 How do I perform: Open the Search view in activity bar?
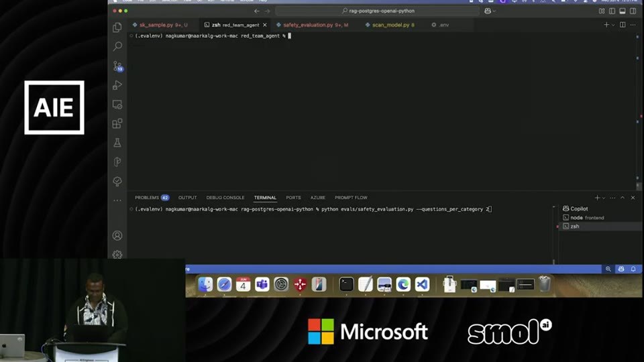click(x=117, y=46)
